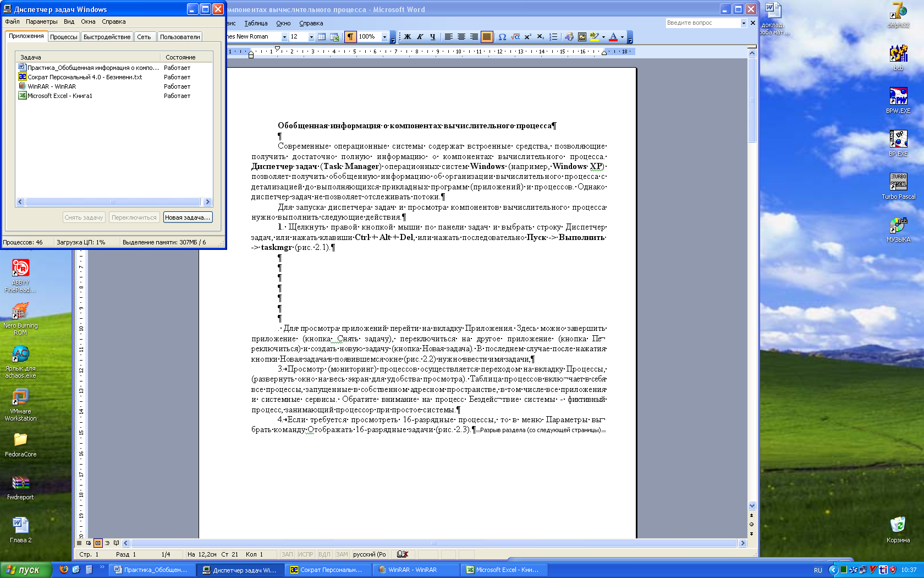Toggle justified alignment in Word
Screen dimensions: 924x578
click(x=487, y=37)
